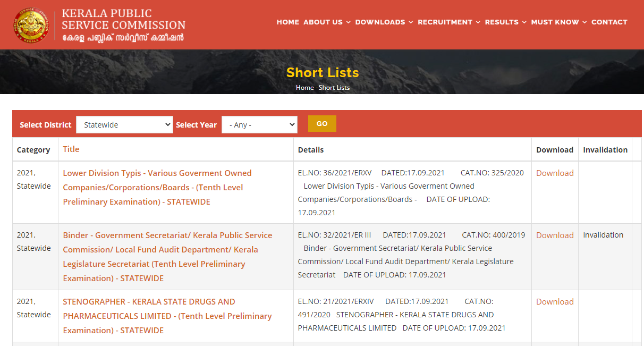Expand the MUST KNOW menu
The width and height of the screenshot is (644, 346).
[x=558, y=22]
